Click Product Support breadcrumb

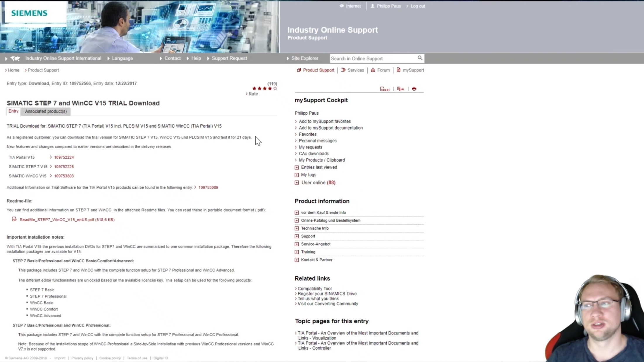pyautogui.click(x=43, y=70)
